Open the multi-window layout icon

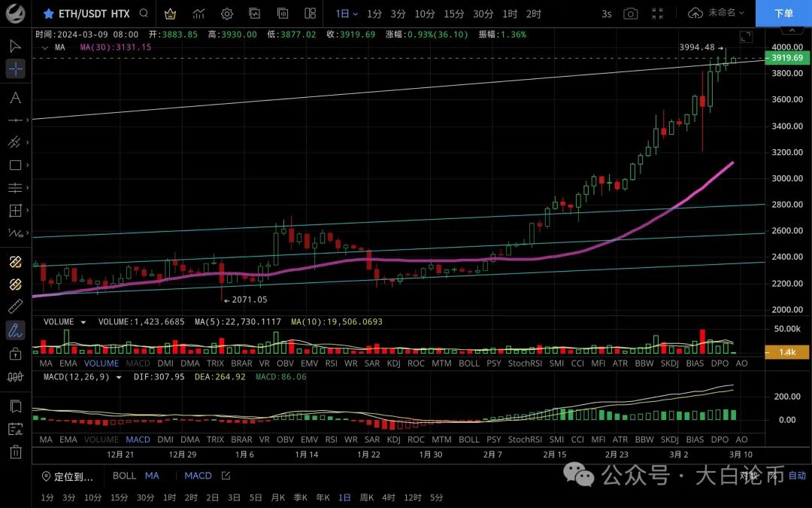pos(311,14)
